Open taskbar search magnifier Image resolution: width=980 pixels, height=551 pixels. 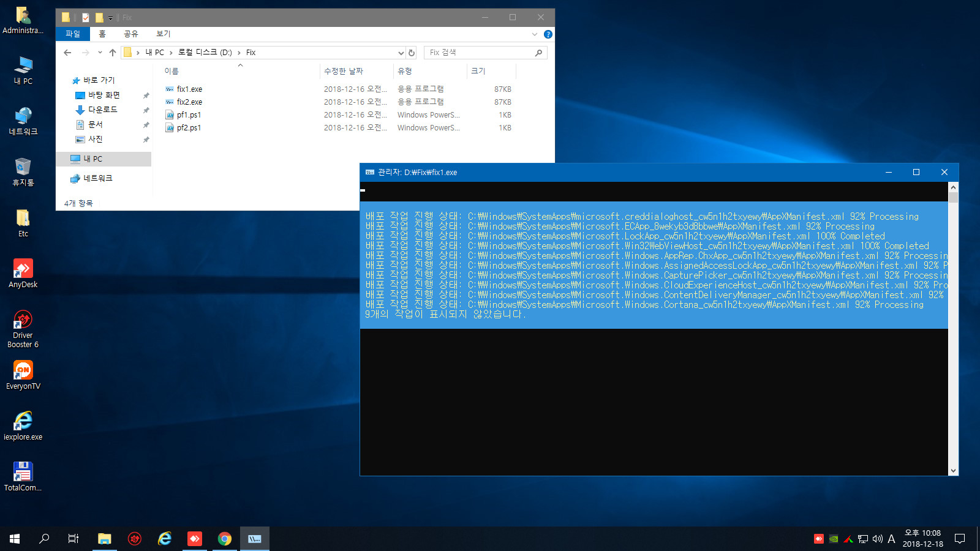[x=44, y=539]
